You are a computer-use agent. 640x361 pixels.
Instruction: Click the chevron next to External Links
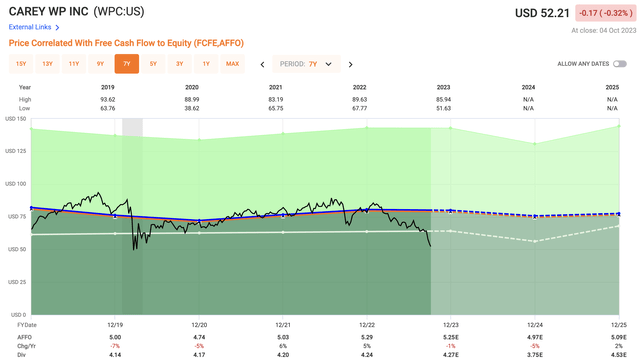coord(57,27)
